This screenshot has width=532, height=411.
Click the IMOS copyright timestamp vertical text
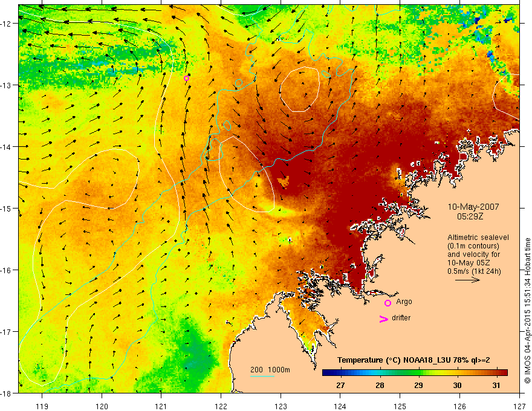pos(527,311)
